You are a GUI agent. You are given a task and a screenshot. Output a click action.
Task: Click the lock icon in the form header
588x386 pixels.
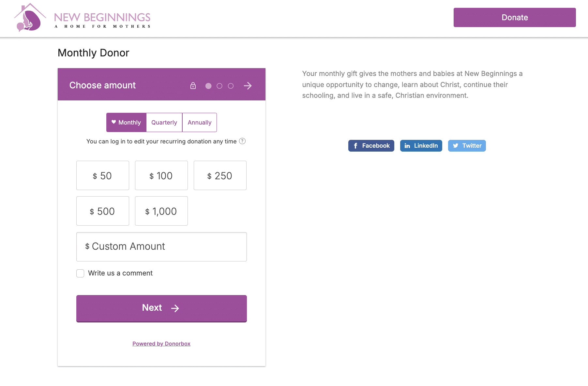193,86
